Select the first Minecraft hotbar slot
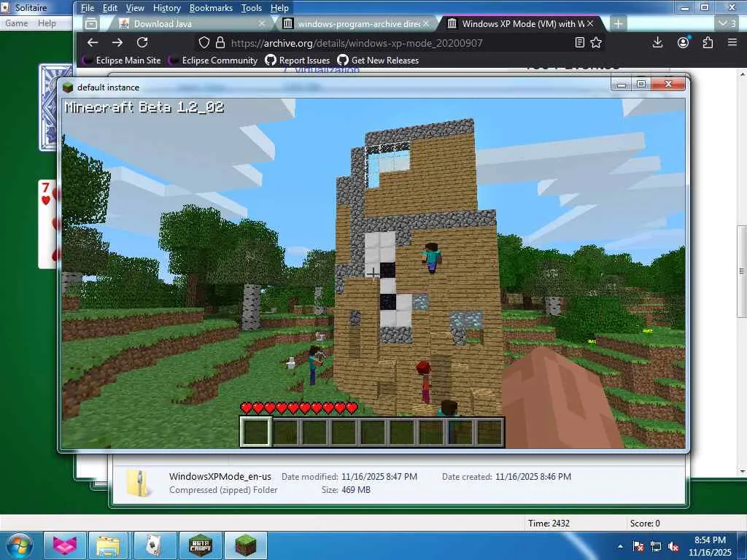Screen dimensions: 747x560 [x=256, y=432]
